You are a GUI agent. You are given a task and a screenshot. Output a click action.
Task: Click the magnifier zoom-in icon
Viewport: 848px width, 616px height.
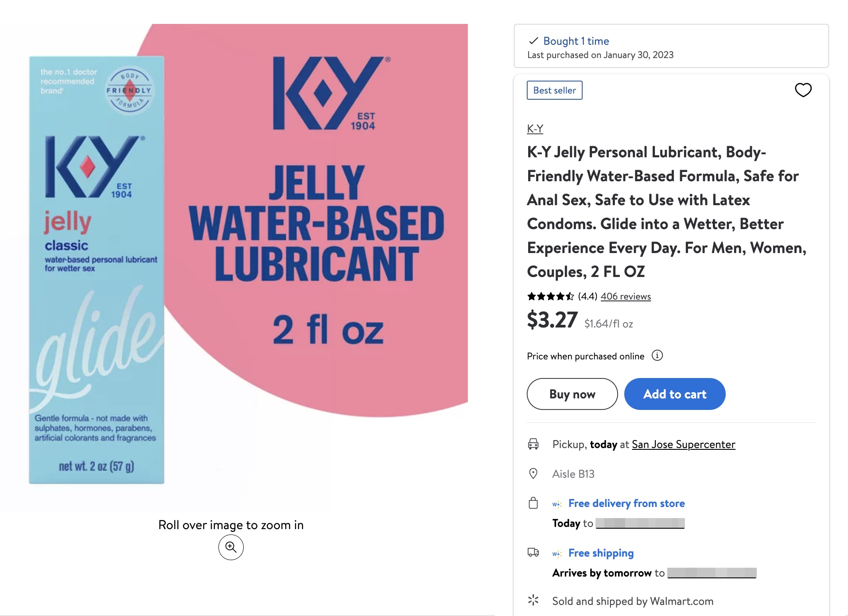(231, 547)
